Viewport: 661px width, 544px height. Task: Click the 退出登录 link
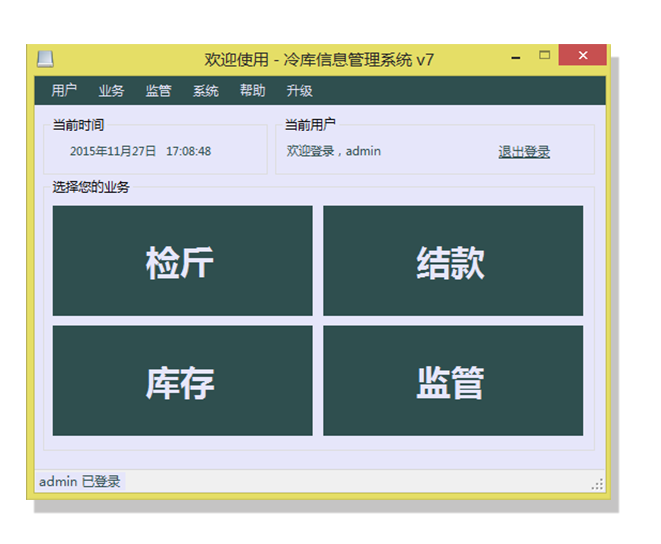[524, 152]
